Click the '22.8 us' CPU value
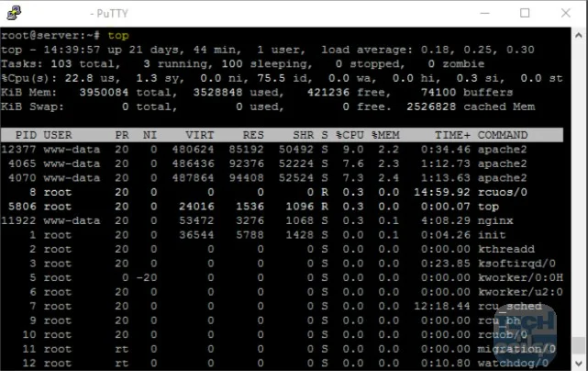The image size is (588, 371). (90, 78)
